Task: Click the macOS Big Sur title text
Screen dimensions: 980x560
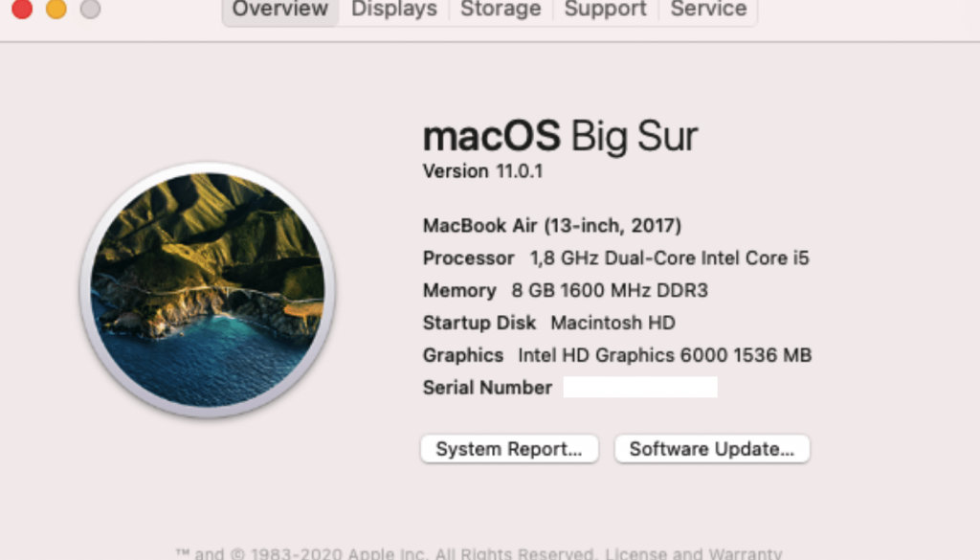Action: [x=559, y=136]
